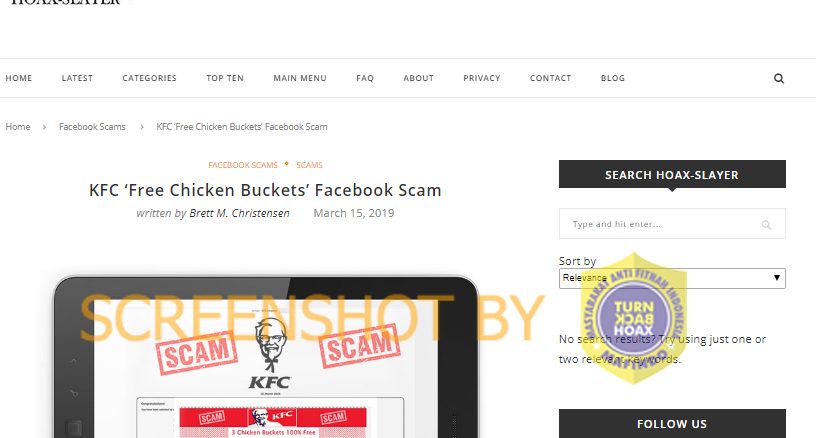Image resolution: width=816 pixels, height=438 pixels.
Task: Navigate to the Privacy page
Action: click(x=481, y=78)
